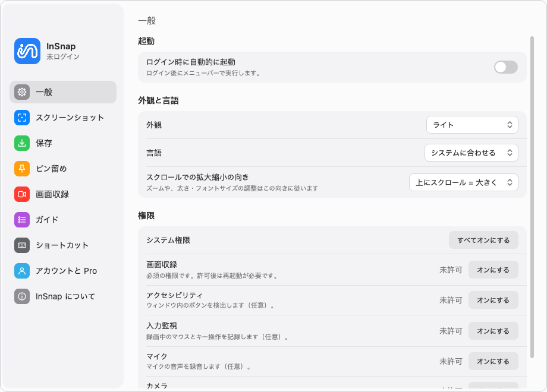Image resolution: width=547 pixels, height=392 pixels.
Task: Click the アカウントと Pro person icon
Action: click(22, 271)
